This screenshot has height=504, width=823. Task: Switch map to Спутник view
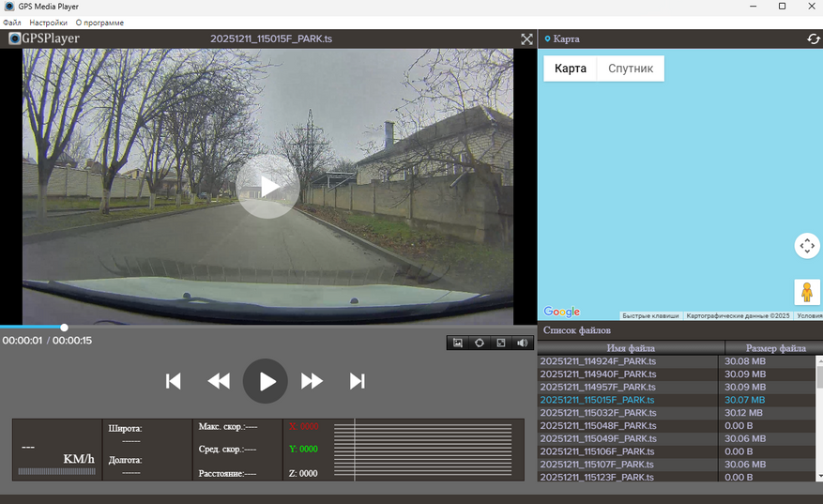[631, 69]
